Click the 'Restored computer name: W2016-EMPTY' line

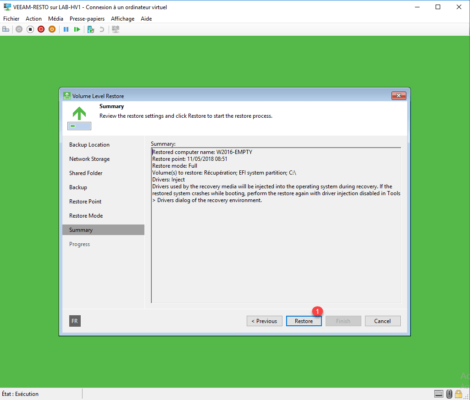click(x=202, y=152)
